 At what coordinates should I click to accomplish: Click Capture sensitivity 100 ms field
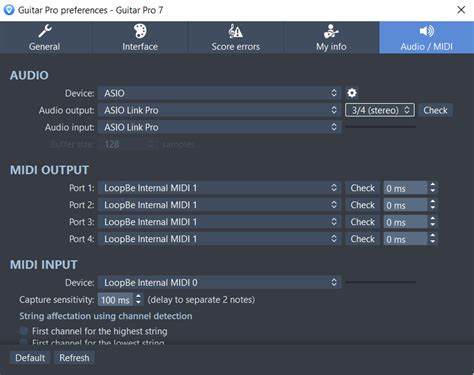(x=115, y=300)
